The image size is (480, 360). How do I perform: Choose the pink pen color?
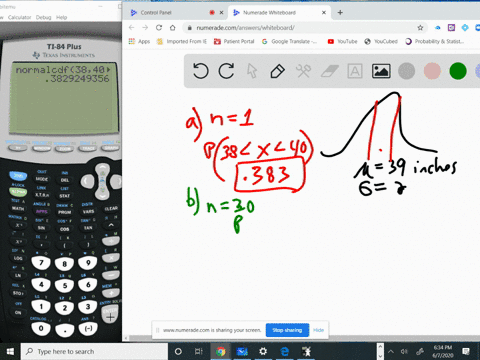tap(432, 71)
